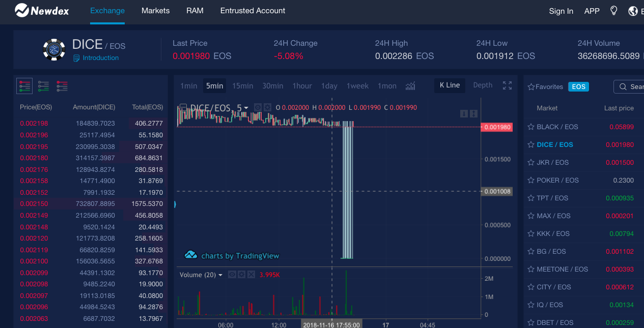The width and height of the screenshot is (644, 328).
Task: Click the search magnifier icon
Action: click(623, 87)
